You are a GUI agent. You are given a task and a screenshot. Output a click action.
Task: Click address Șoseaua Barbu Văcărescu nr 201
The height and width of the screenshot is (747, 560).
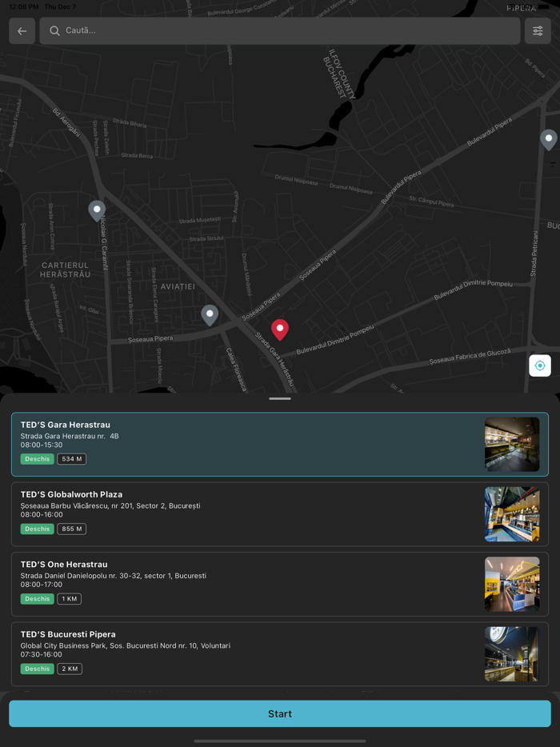click(x=110, y=505)
